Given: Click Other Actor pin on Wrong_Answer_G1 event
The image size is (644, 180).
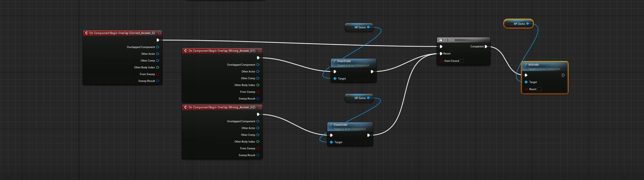Looking at the screenshot, I should [x=258, y=72].
